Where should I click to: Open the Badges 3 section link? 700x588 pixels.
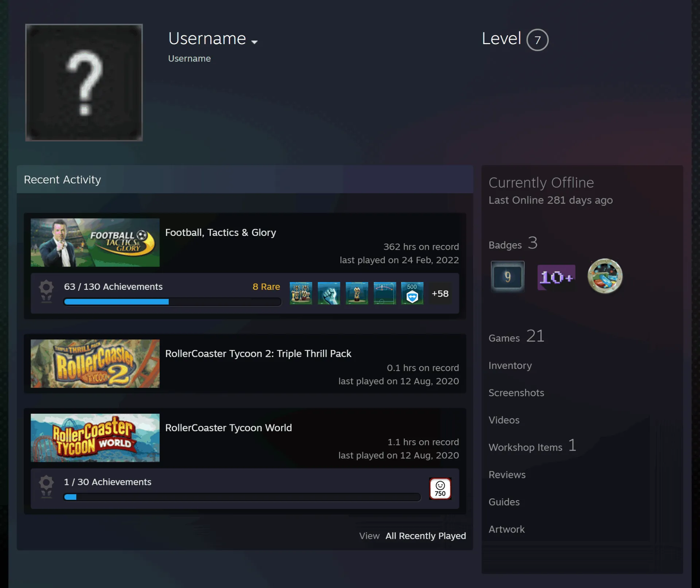click(513, 243)
